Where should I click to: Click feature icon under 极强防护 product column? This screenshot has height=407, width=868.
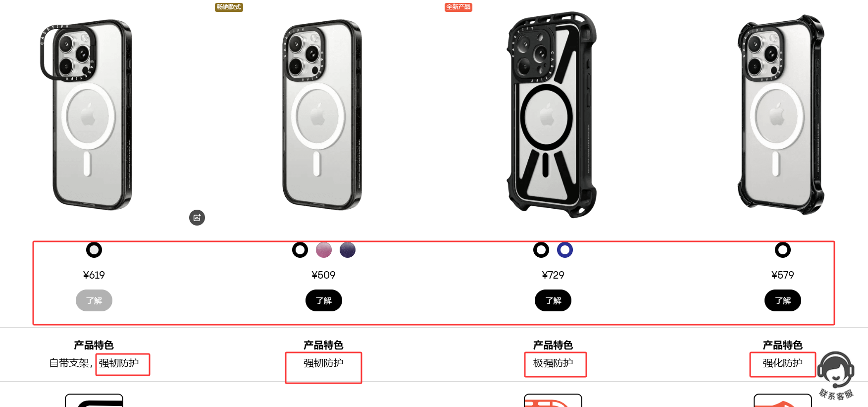pyautogui.click(x=553, y=401)
